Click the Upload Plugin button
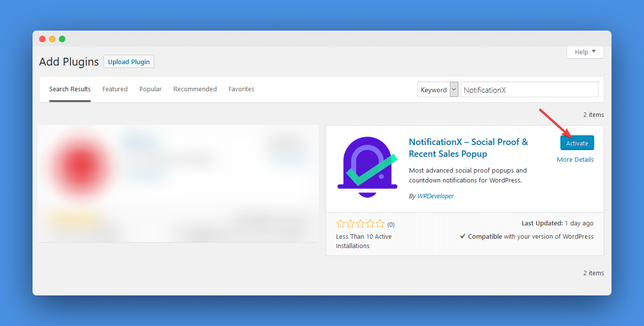Image resolution: width=644 pixels, height=326 pixels. coord(129,62)
